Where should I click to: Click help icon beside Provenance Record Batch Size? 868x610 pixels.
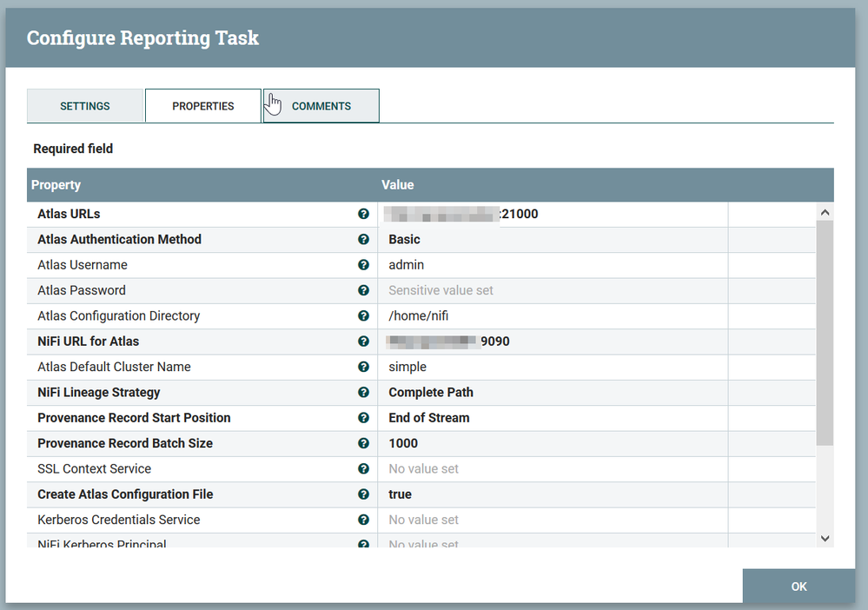tap(363, 443)
